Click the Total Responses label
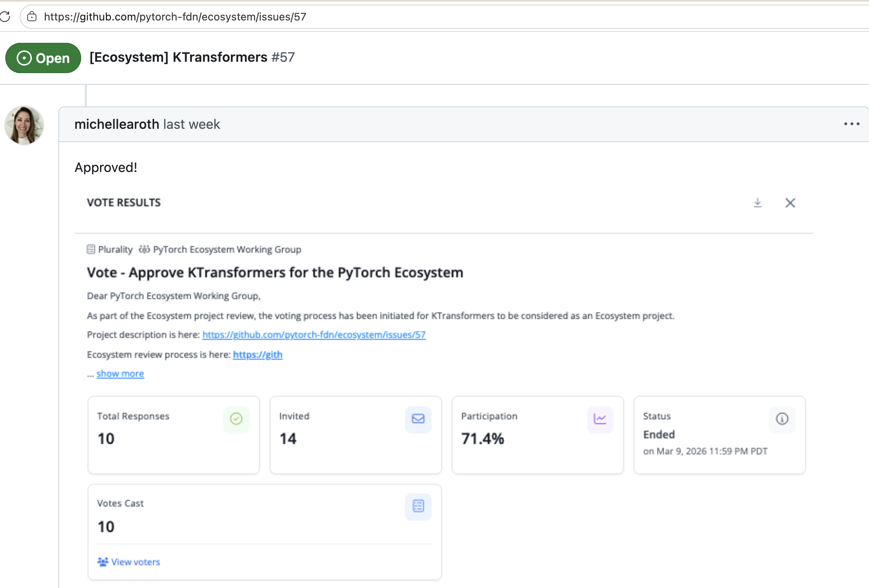This screenshot has width=869, height=588. (x=133, y=416)
